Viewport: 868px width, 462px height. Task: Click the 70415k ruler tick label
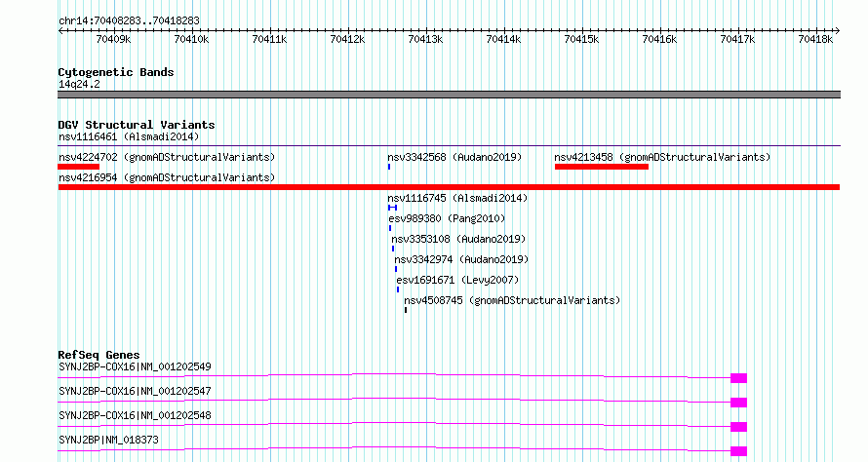[x=582, y=39]
